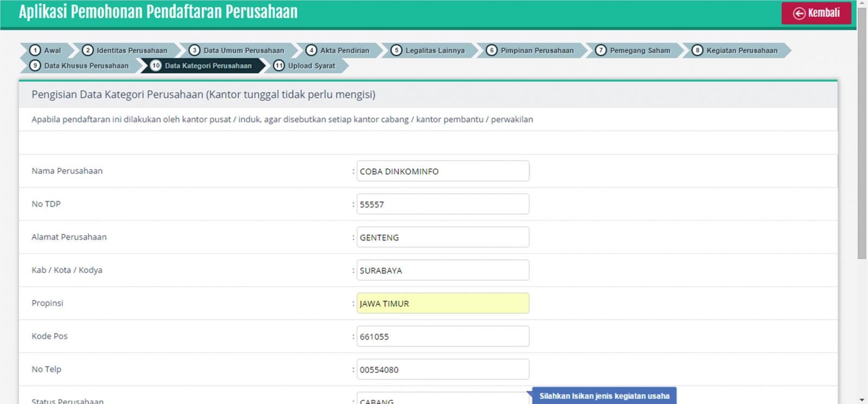This screenshot has width=868, height=404.
Task: Focus the No TDP field
Action: (x=443, y=204)
